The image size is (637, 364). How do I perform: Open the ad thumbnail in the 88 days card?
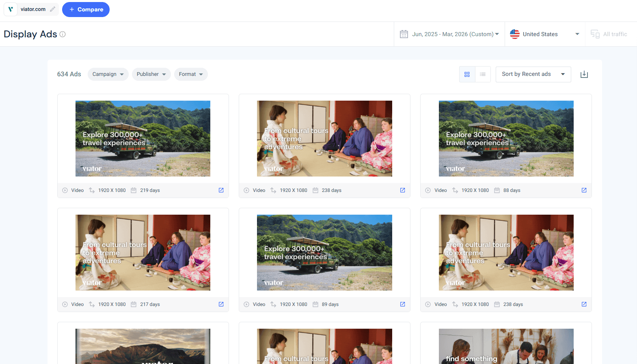506,138
